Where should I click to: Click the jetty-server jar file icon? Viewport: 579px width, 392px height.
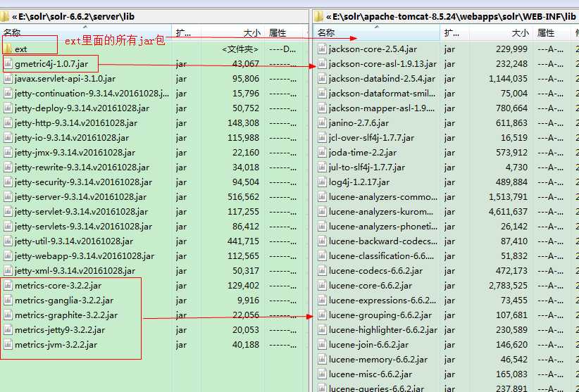pos(8,196)
